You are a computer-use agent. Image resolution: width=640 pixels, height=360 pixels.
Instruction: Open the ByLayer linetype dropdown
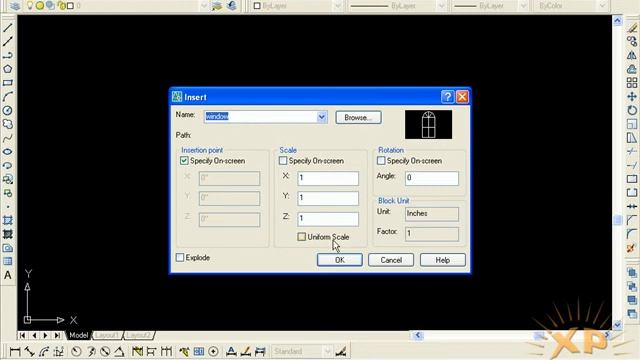[441, 6]
